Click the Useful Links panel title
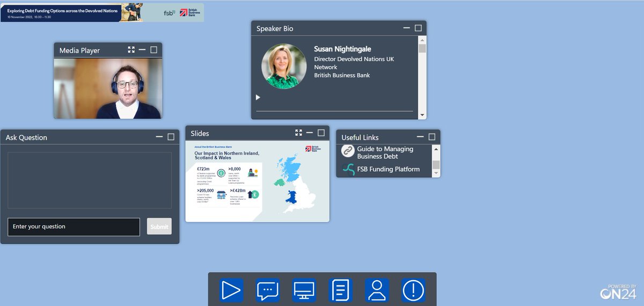The width and height of the screenshot is (644, 306). coord(360,137)
